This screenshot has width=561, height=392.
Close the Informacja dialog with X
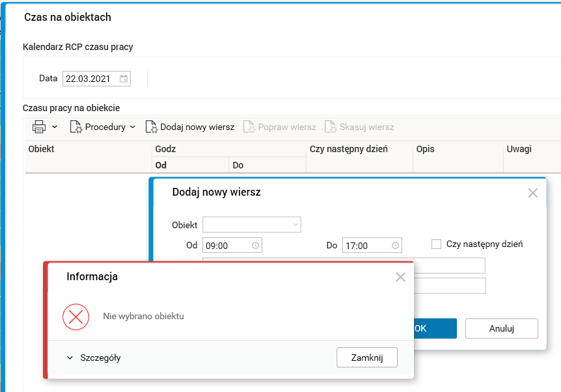(x=400, y=277)
